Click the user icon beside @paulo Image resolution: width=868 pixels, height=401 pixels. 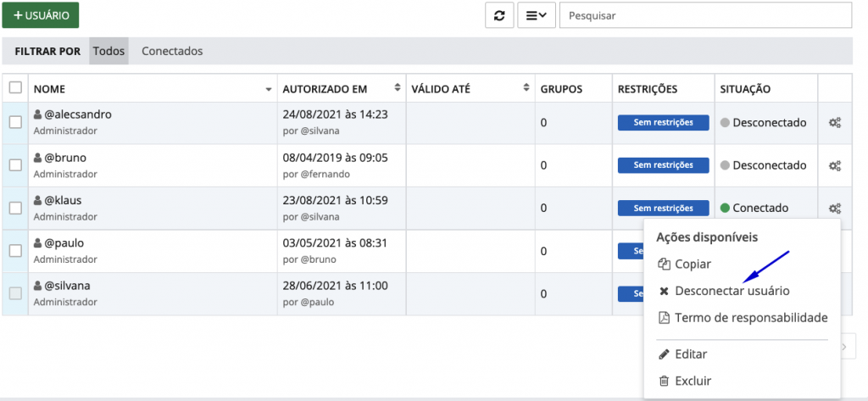tap(37, 243)
